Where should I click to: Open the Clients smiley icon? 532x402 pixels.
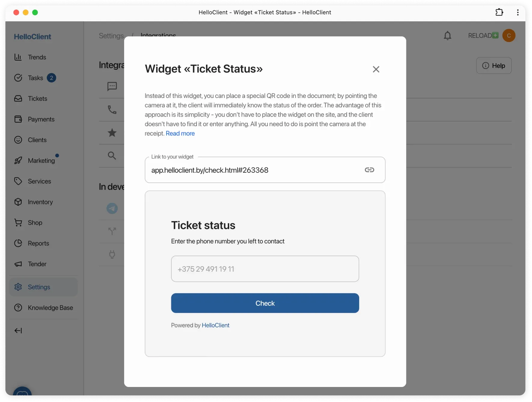[18, 140]
